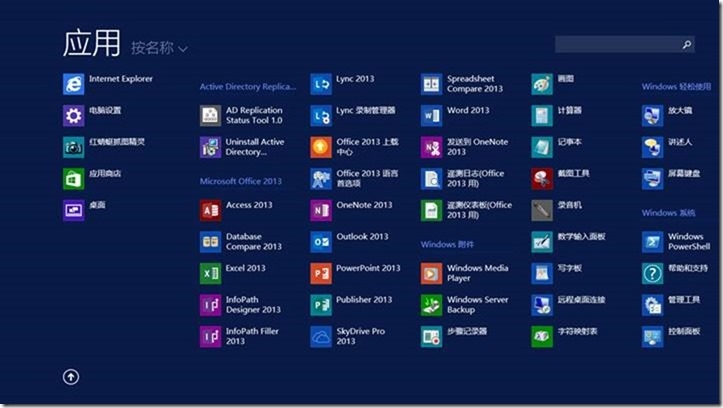Click the Windows 系统 group header
723x408 pixels.
[669, 213]
